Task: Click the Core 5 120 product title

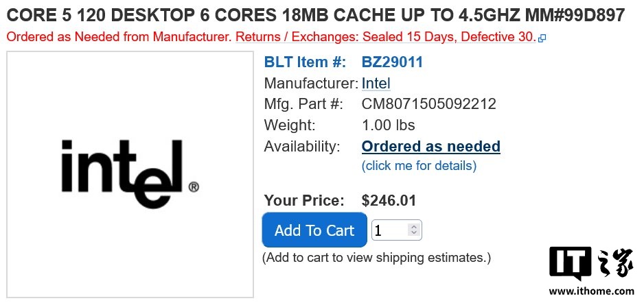Action: coord(316,16)
